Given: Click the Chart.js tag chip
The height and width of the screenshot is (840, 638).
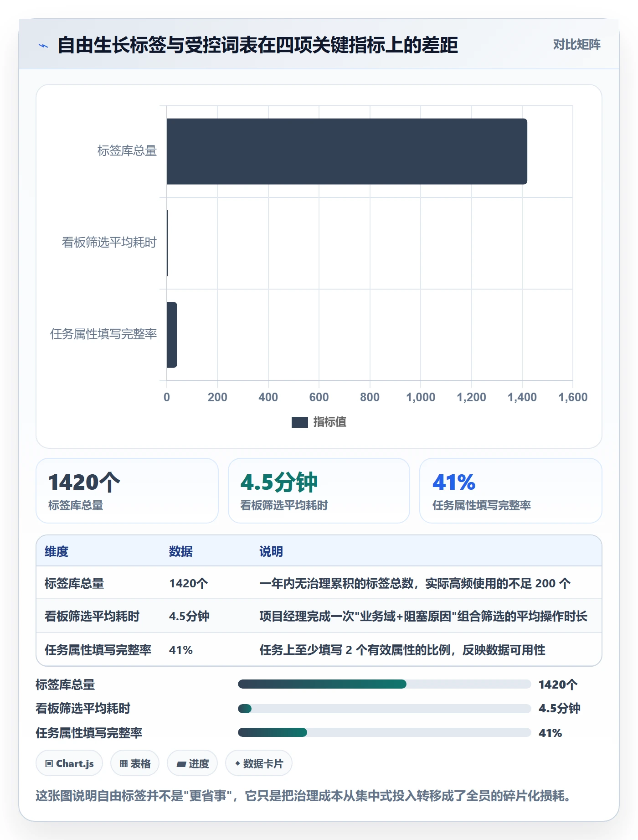Looking at the screenshot, I should click(x=69, y=763).
